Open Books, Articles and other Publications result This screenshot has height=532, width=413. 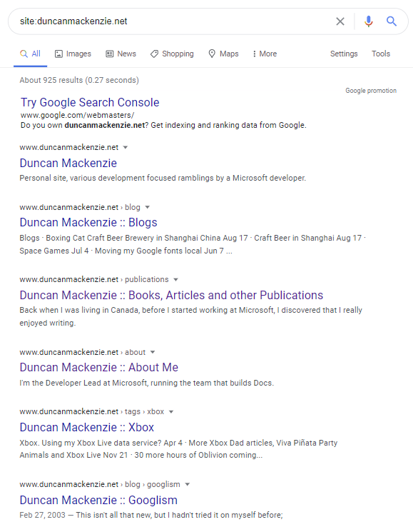click(x=171, y=295)
